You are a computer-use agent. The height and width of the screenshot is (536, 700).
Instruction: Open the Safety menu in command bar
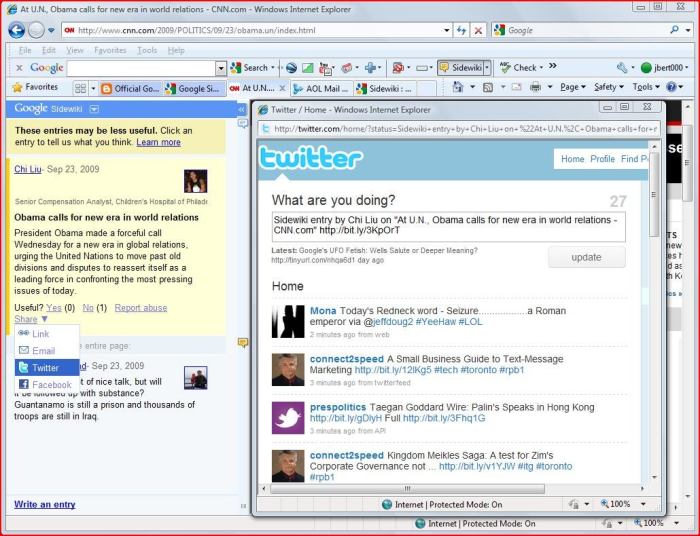pos(608,87)
